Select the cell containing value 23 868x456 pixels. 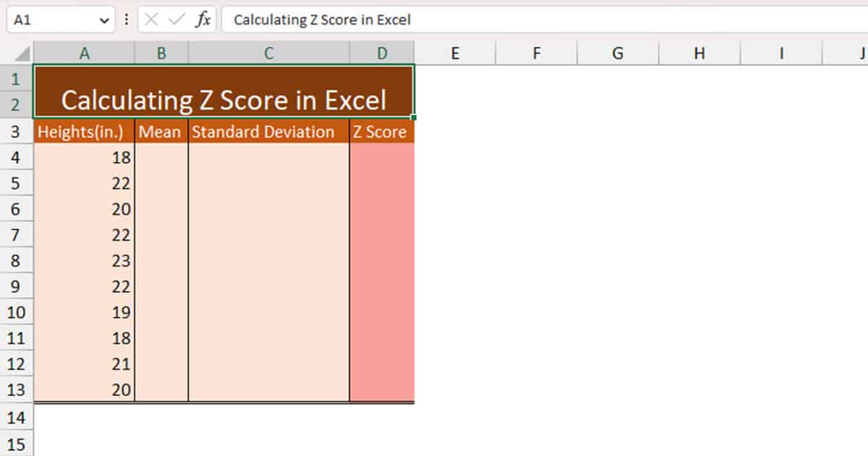(85, 261)
